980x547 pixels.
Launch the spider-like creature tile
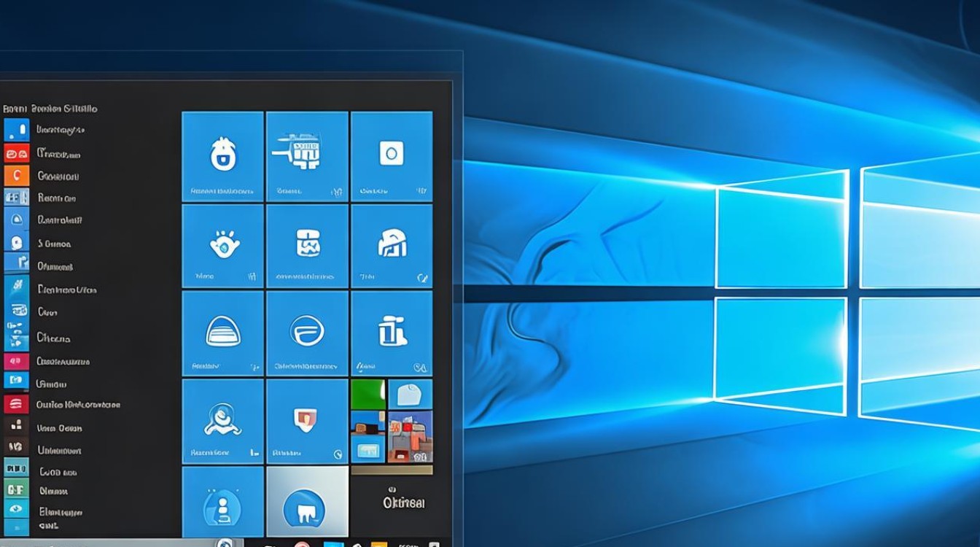click(222, 246)
